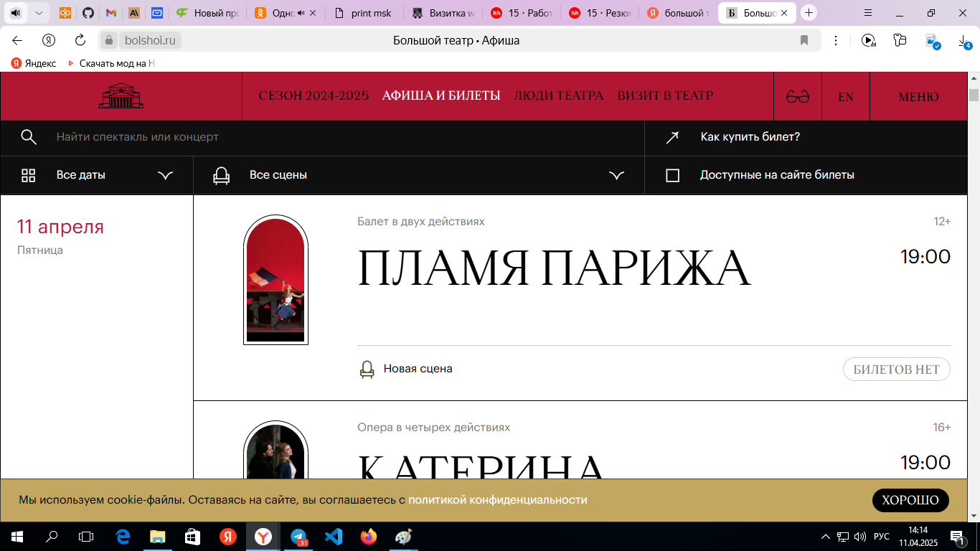
Task: Switch to the 'Визитка' tab
Action: pyautogui.click(x=443, y=13)
